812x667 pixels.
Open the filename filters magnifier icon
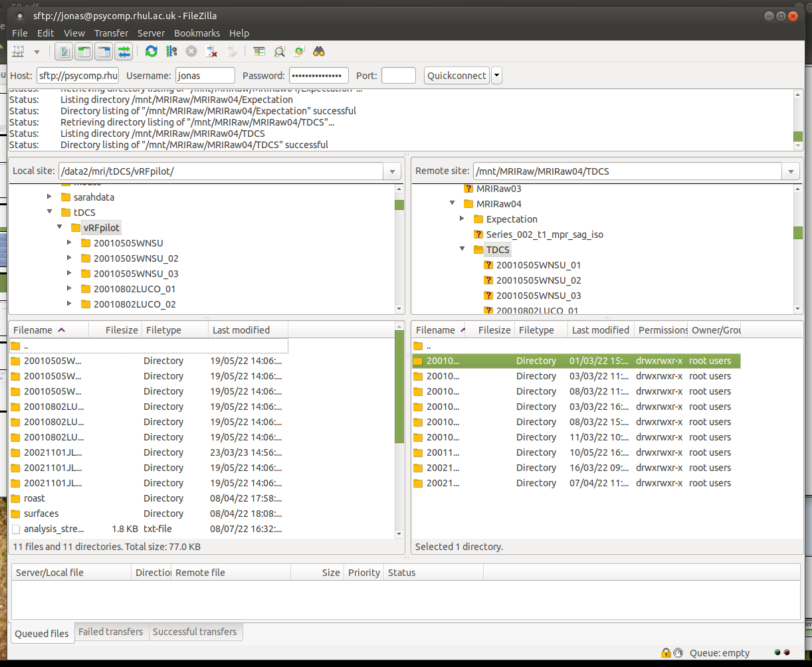[280, 51]
